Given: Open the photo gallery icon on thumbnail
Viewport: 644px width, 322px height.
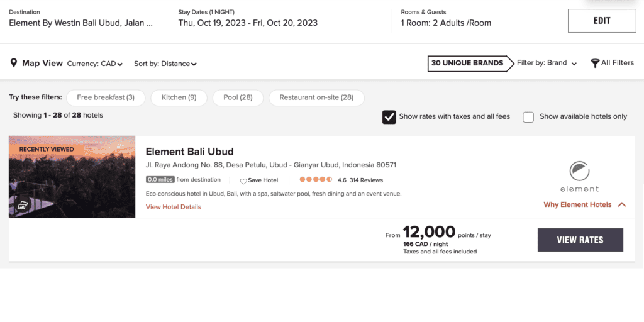Looking at the screenshot, I should tap(23, 205).
